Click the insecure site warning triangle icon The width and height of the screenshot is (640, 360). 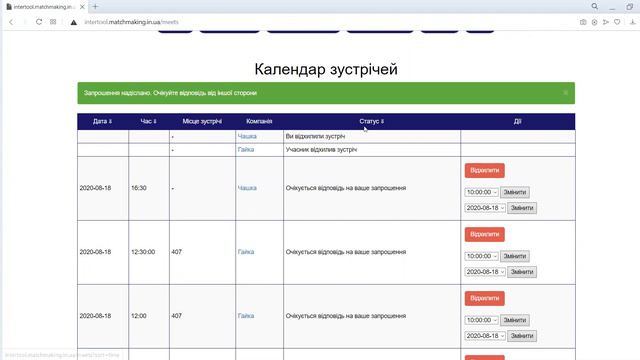click(73, 22)
